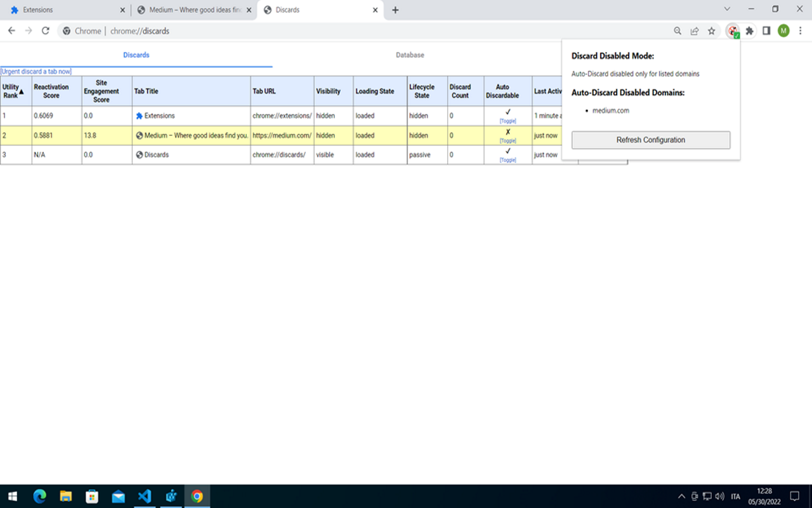Close the Discards tab

(x=376, y=10)
